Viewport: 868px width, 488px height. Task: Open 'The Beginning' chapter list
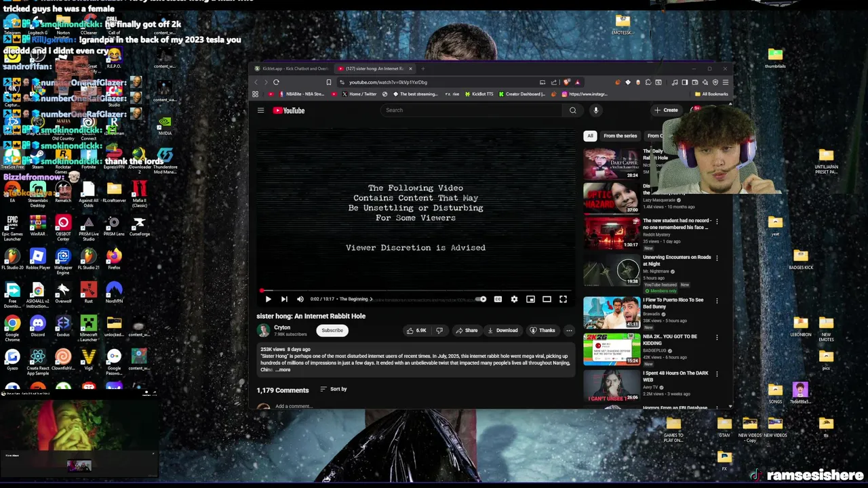pyautogui.click(x=356, y=299)
